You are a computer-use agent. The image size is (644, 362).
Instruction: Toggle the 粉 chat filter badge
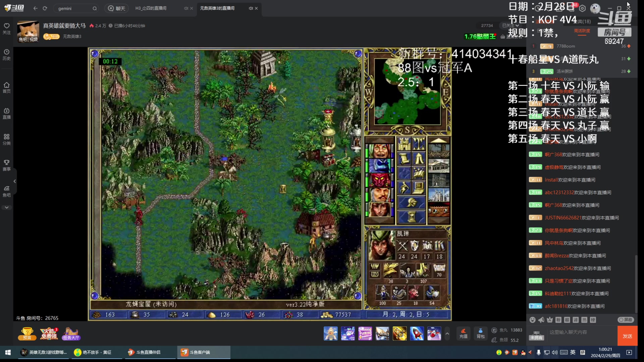click(x=558, y=320)
